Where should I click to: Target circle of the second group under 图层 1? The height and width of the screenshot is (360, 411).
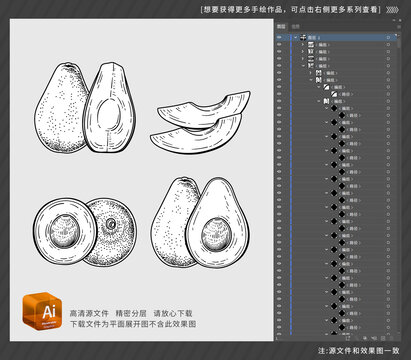(x=388, y=52)
